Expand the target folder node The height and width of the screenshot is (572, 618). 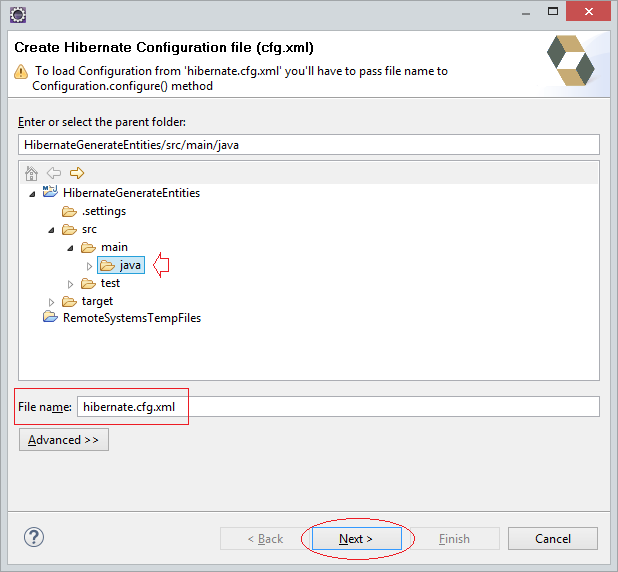click(52, 302)
